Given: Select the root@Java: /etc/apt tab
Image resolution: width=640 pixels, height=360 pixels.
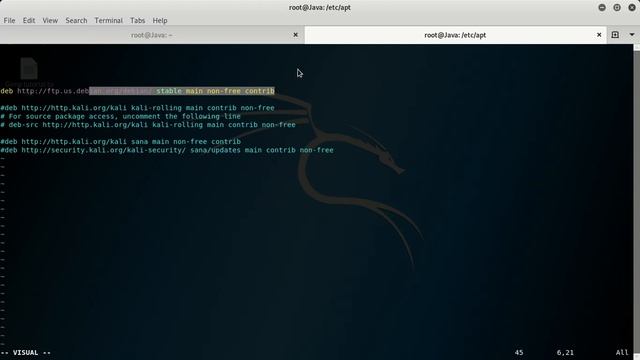Looking at the screenshot, I should (x=455, y=35).
